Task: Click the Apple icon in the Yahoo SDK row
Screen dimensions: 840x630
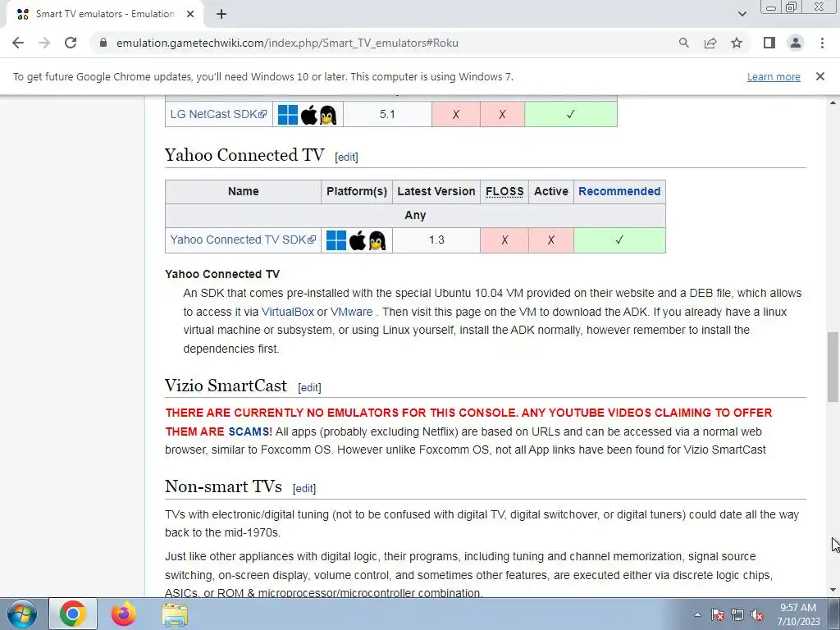Action: pyautogui.click(x=358, y=240)
